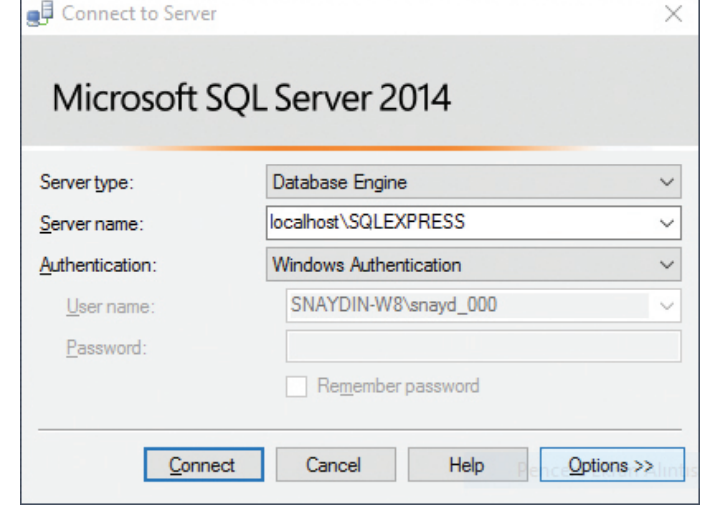716x516 pixels.
Task: Click the SNAYDIN-W8\snayd_000 user name text
Action: (392, 305)
